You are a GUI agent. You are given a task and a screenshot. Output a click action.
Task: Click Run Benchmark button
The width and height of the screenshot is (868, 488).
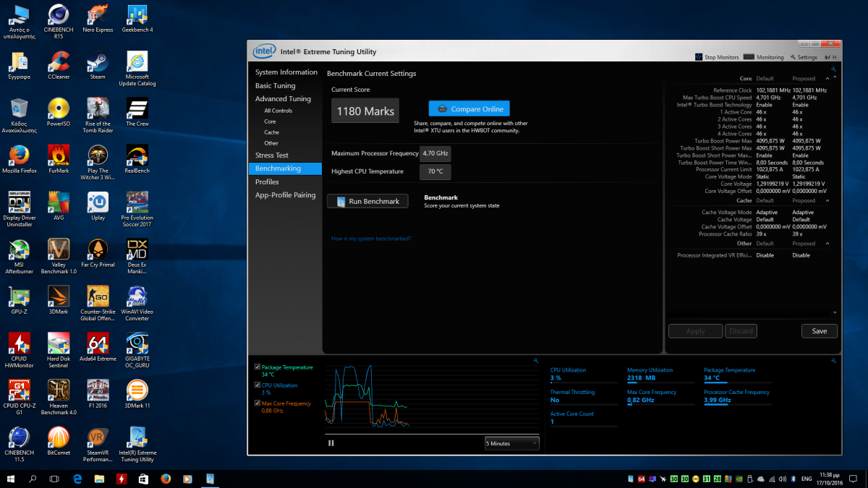point(367,201)
